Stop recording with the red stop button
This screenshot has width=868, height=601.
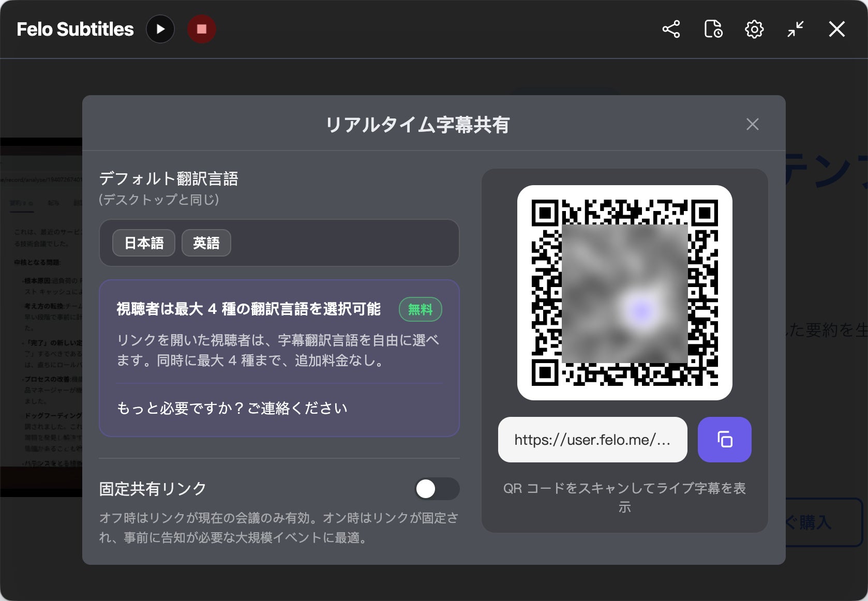202,29
